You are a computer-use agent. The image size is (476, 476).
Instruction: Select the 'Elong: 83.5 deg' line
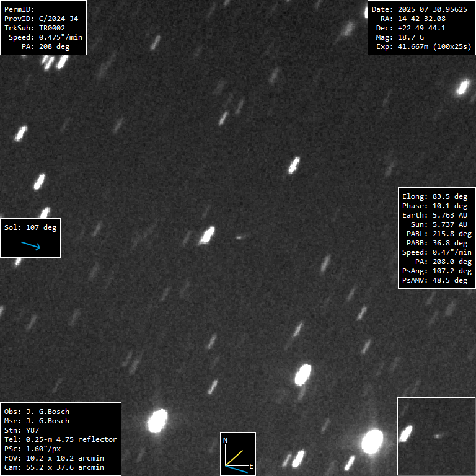tap(434, 196)
